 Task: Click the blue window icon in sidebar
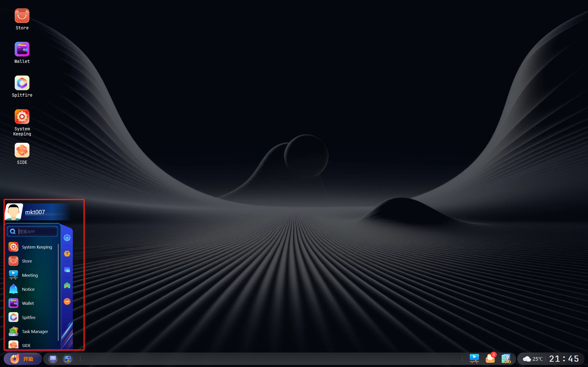(x=67, y=270)
